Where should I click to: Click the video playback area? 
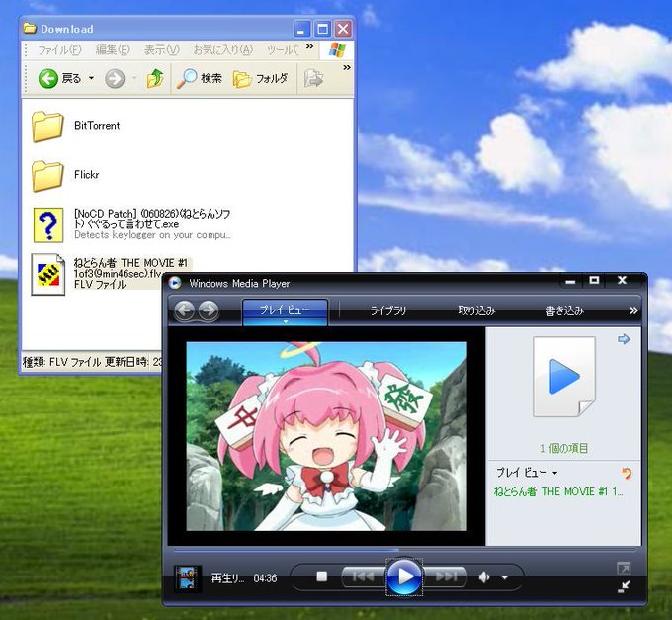click(x=326, y=436)
